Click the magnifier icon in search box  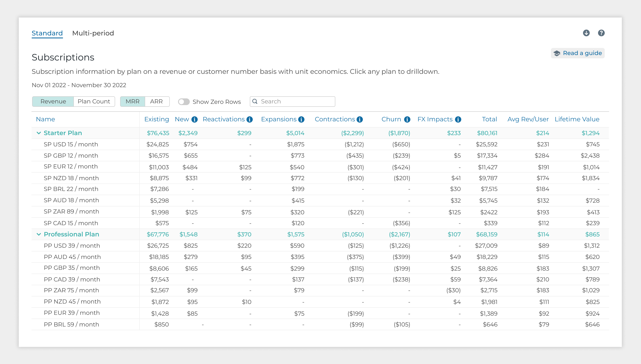coord(255,101)
